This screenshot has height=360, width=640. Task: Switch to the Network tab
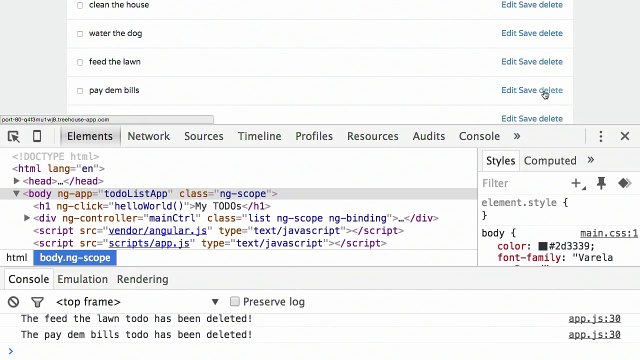(149, 136)
